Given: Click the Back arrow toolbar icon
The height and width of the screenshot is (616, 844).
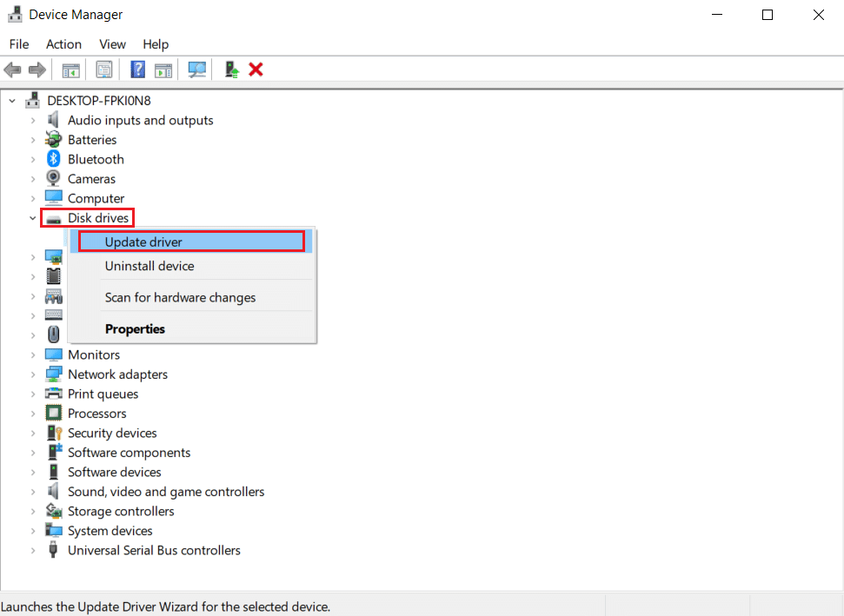Looking at the screenshot, I should (12, 70).
